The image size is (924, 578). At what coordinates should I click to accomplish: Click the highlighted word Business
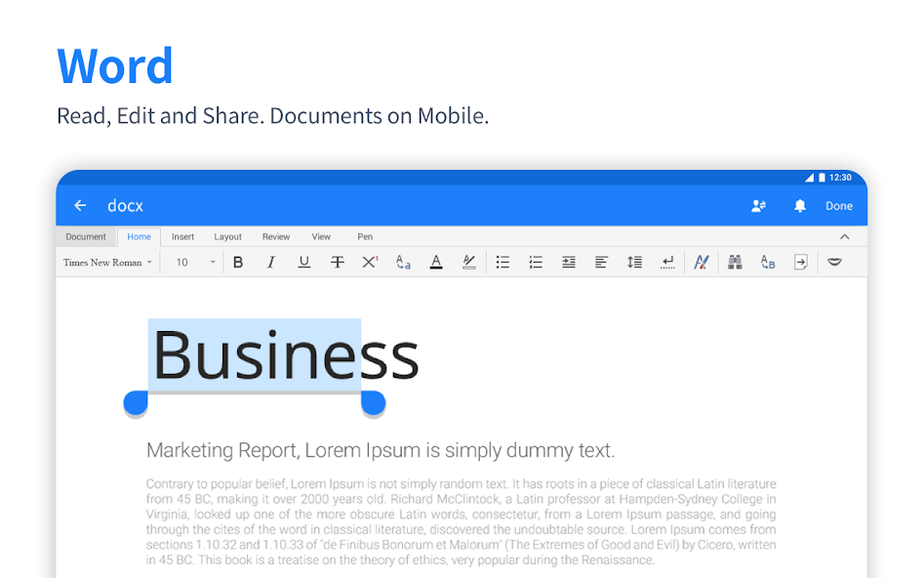(256, 354)
